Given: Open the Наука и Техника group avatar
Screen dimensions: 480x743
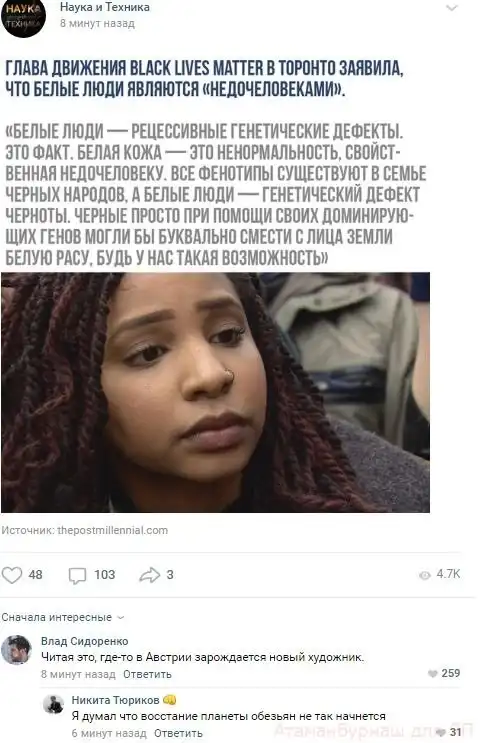Looking at the screenshot, I should point(23,18).
